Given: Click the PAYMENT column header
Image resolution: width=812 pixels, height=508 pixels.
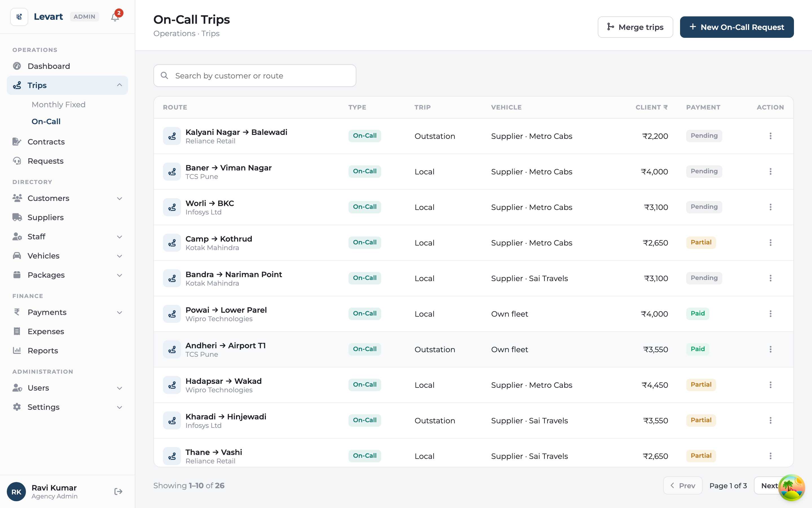Looking at the screenshot, I should tap(703, 107).
